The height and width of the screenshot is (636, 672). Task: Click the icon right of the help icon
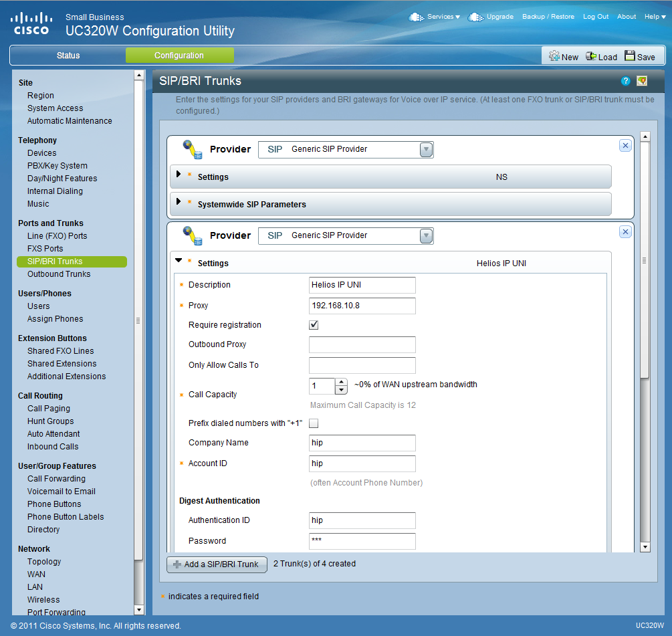(642, 81)
